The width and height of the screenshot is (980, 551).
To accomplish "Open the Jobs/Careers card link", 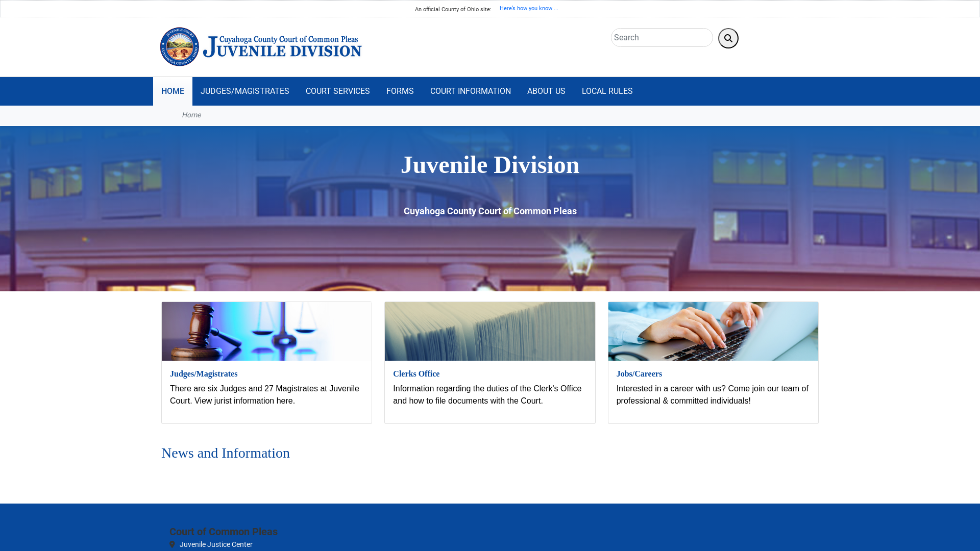I will pos(639,374).
